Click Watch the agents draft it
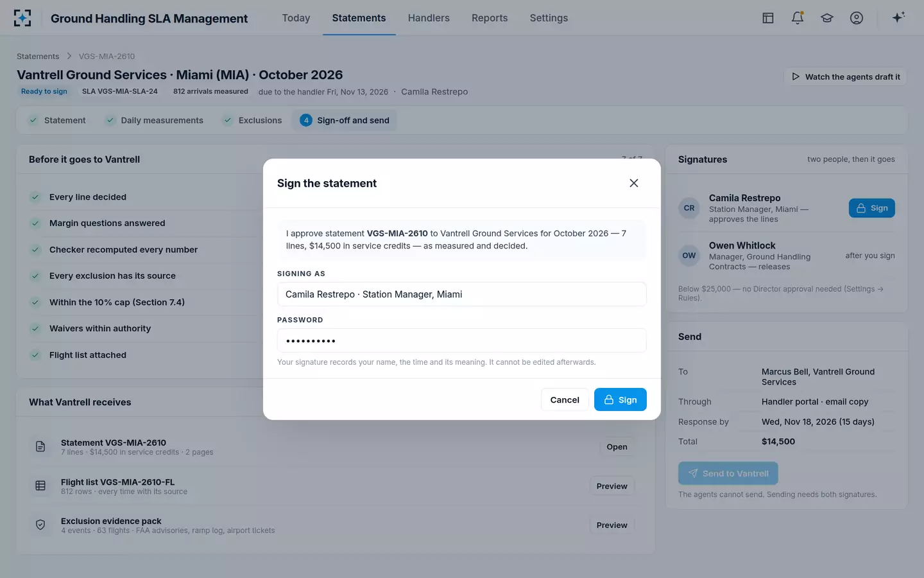This screenshot has height=578, width=924. [x=845, y=76]
